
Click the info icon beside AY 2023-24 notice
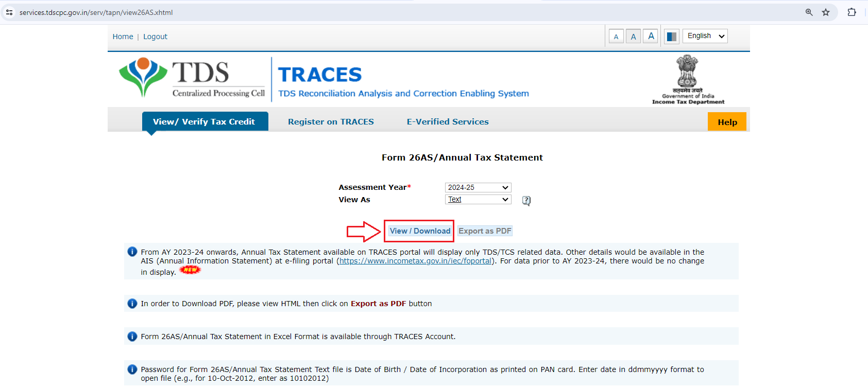point(132,252)
